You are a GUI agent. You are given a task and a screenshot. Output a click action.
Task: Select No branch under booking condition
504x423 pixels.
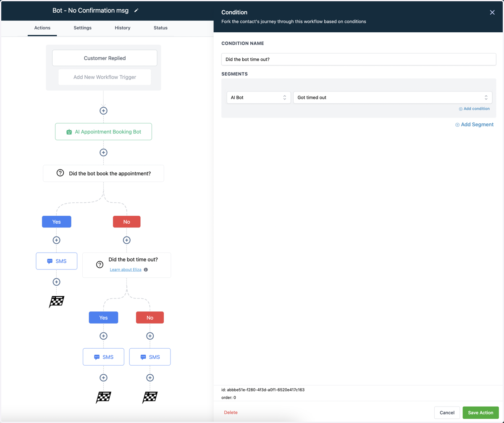tap(127, 222)
